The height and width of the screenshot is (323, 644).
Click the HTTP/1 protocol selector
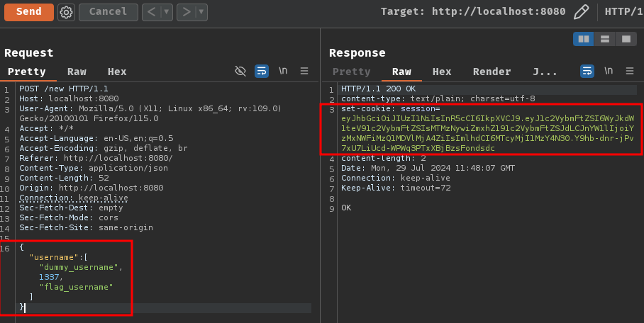click(623, 11)
